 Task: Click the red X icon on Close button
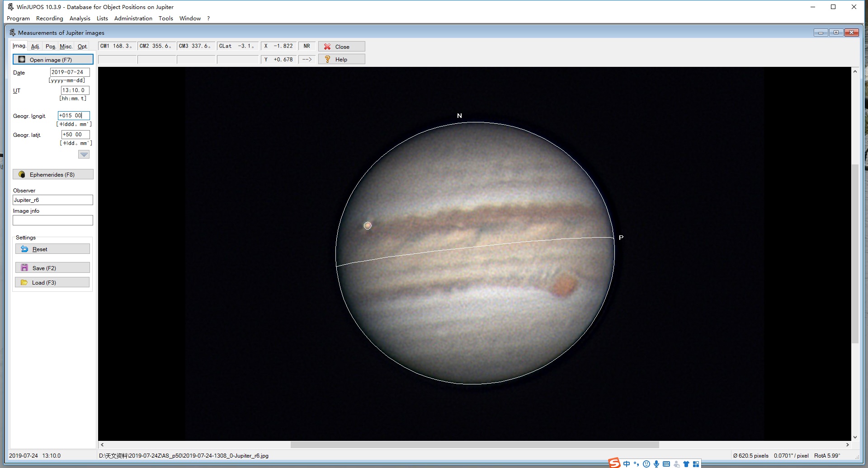[327, 47]
